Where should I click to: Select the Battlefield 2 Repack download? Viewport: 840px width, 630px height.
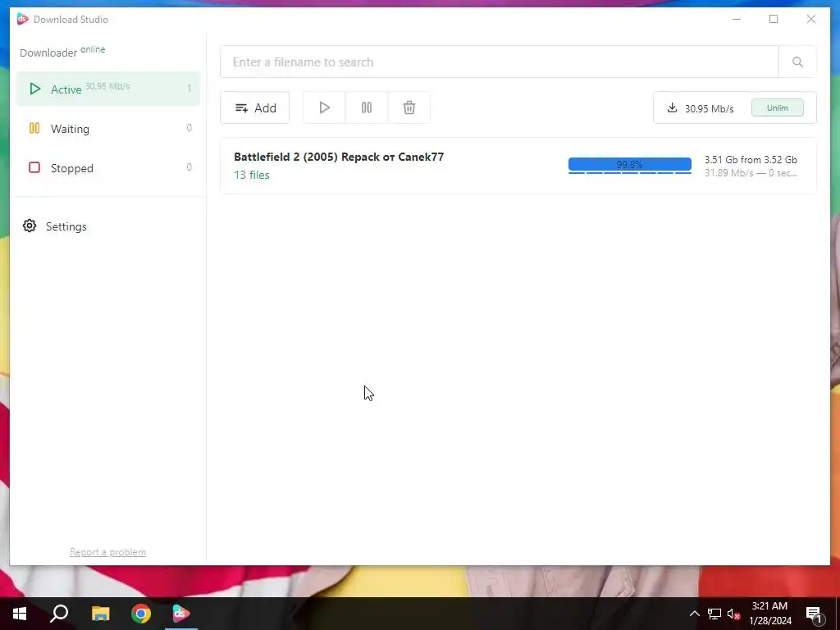[518, 166]
